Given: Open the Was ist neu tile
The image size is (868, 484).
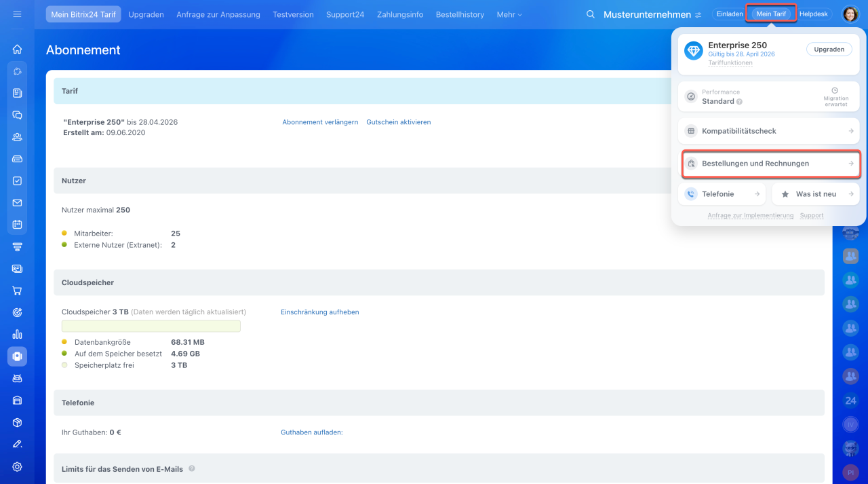Looking at the screenshot, I should (816, 194).
